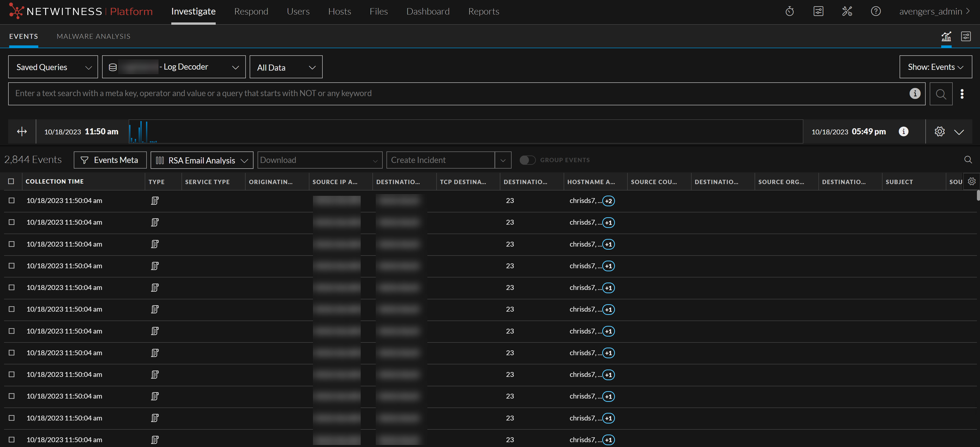Switch to the Malware Analysis tab
This screenshot has height=447, width=980.
pos(93,36)
